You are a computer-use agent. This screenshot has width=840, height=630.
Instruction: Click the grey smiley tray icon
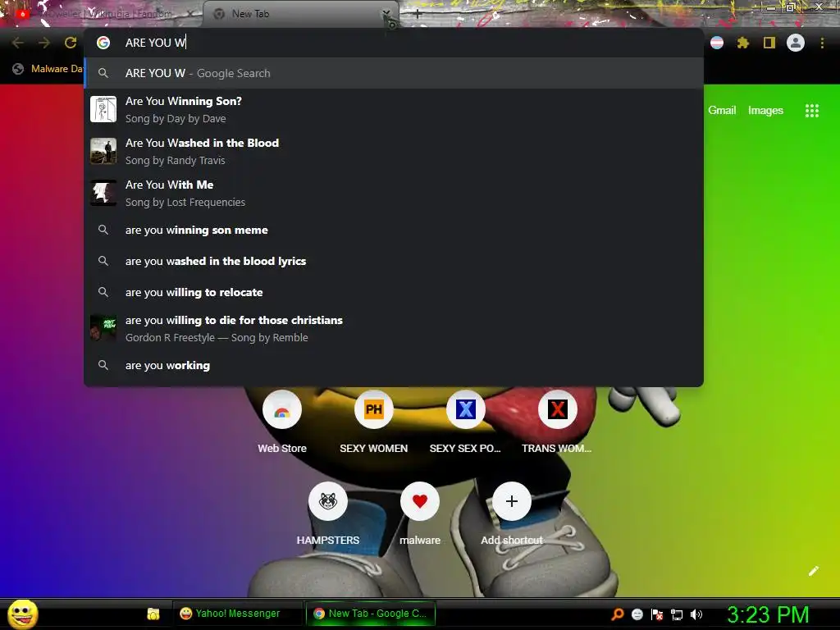(x=637, y=614)
